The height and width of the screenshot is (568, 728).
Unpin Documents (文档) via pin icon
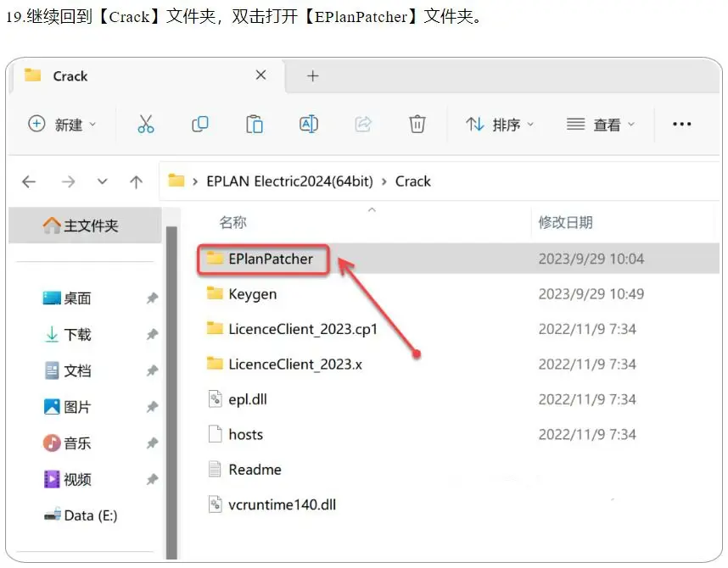152,370
